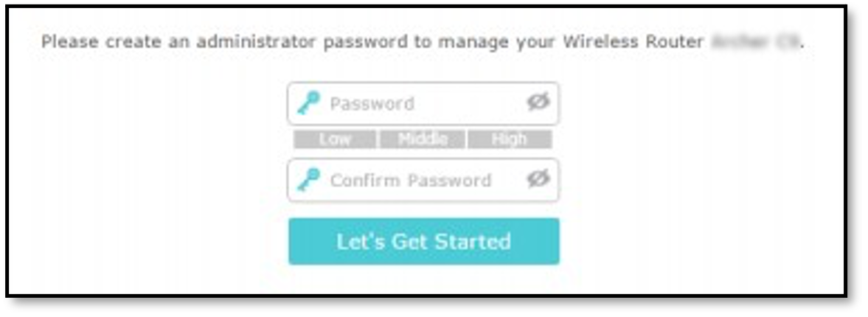
Task: Click the empty area right of Password placeholder
Action: point(470,103)
